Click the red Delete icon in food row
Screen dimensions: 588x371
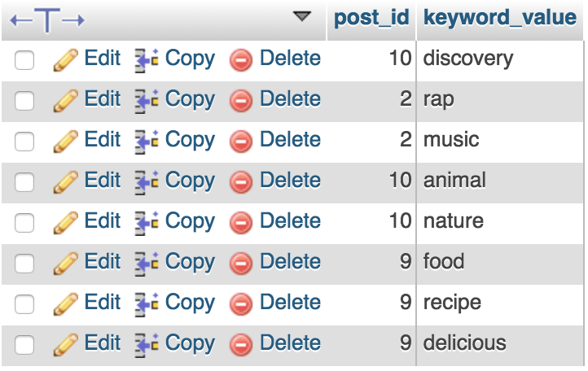coord(241,263)
